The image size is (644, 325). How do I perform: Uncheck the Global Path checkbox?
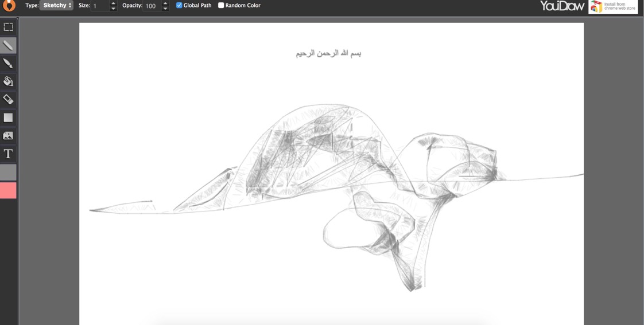tap(179, 5)
